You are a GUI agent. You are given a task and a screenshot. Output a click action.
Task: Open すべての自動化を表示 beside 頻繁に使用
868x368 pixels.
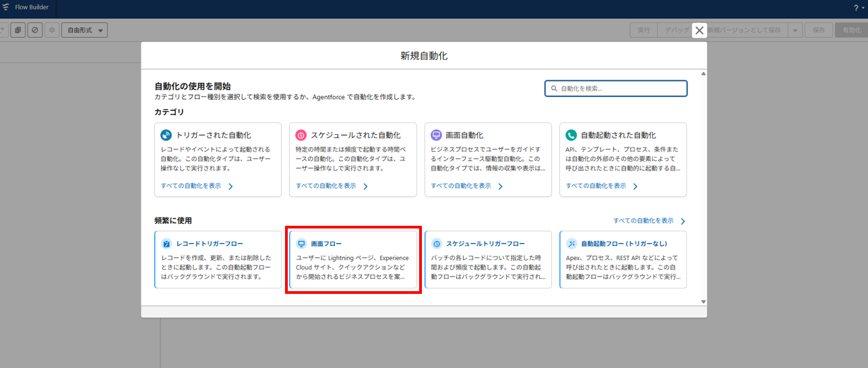click(x=650, y=221)
